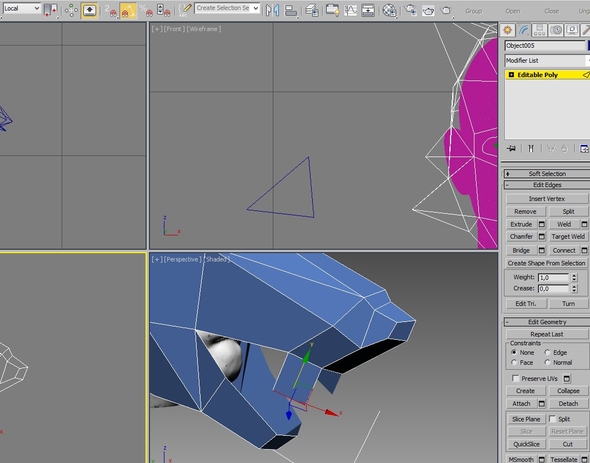Switch to the Display command panel tab
590x463 pixels.
click(x=572, y=30)
